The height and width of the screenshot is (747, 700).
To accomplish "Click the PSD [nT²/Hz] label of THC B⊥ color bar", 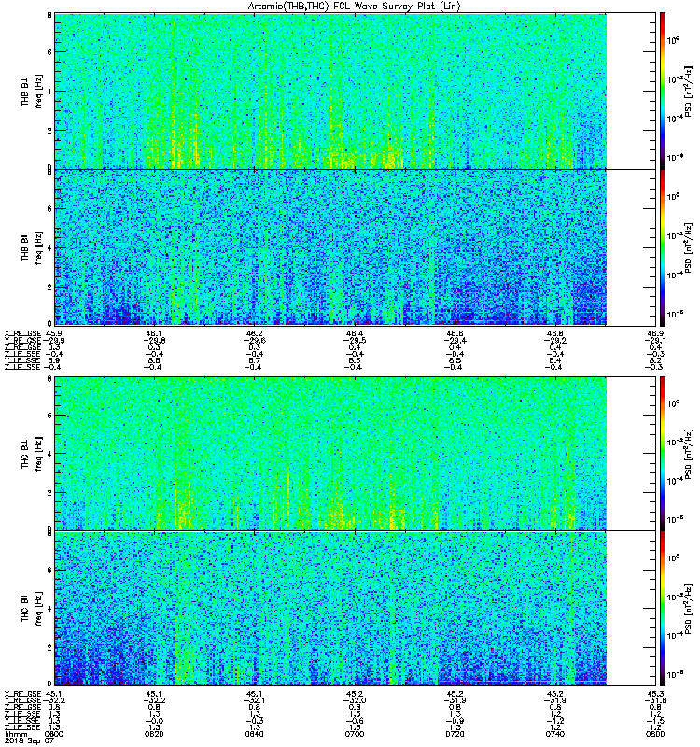I will tap(689, 454).
